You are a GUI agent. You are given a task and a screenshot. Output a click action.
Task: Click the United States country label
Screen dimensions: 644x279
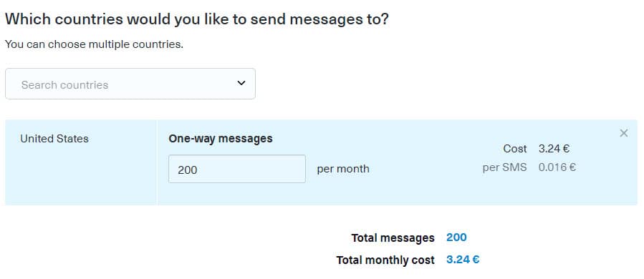pyautogui.click(x=54, y=139)
